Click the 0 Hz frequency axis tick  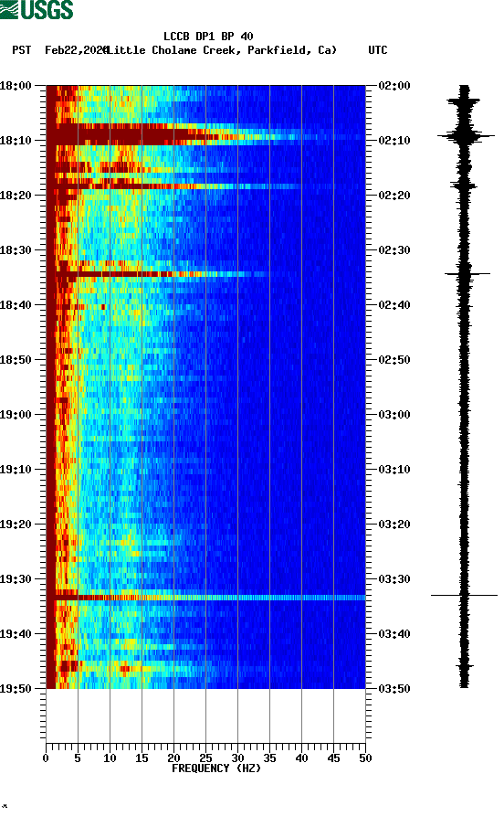pos(46,758)
